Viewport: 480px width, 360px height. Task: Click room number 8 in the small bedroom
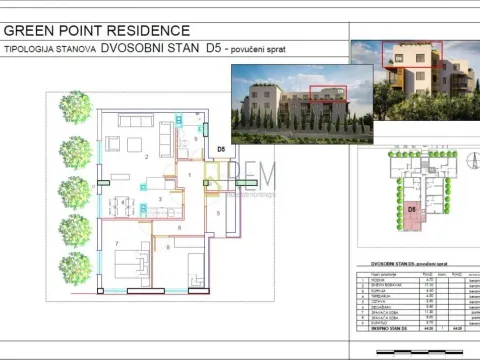(168, 247)
